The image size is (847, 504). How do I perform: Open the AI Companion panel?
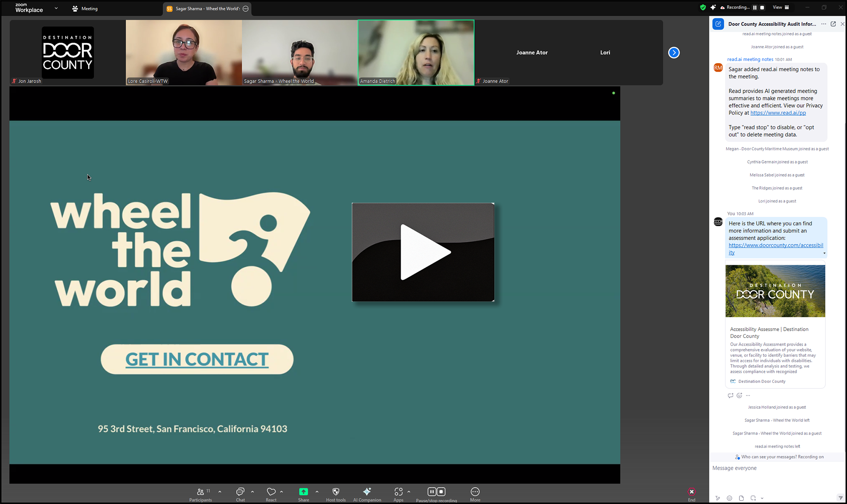pos(367,492)
